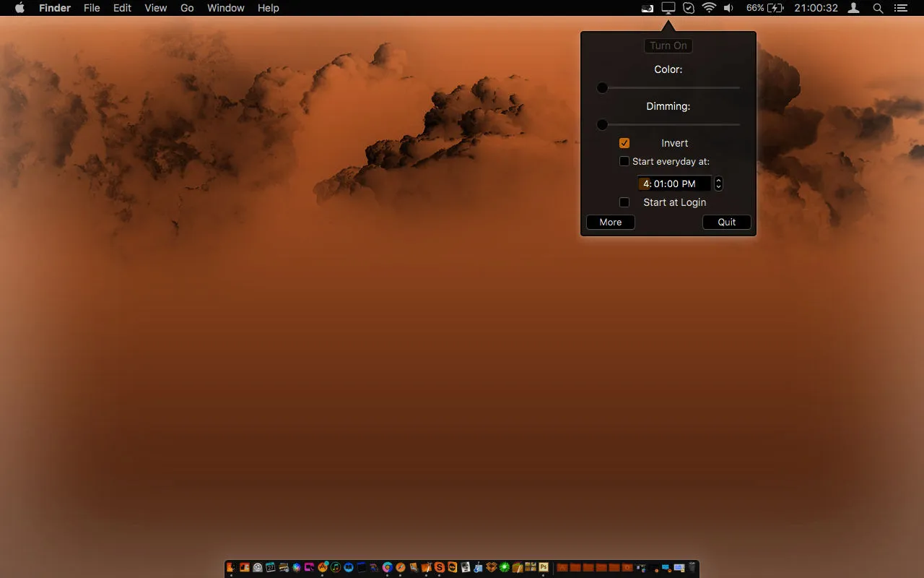Click the Dimming slider knob
Screen dimensions: 924x578
point(602,124)
